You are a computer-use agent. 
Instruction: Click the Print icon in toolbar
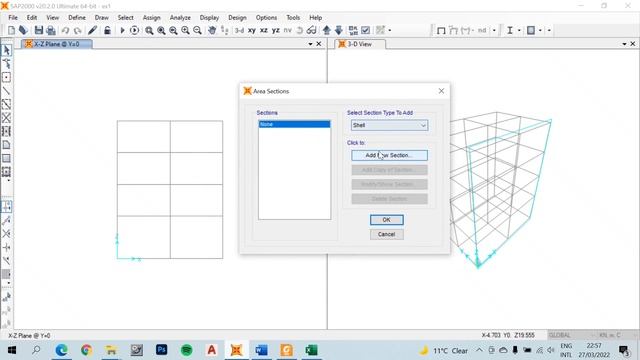[x=51, y=30]
